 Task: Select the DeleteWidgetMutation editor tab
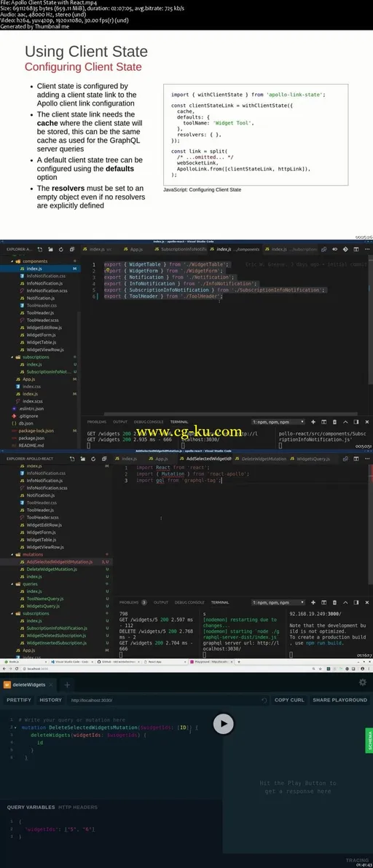[x=259, y=459]
